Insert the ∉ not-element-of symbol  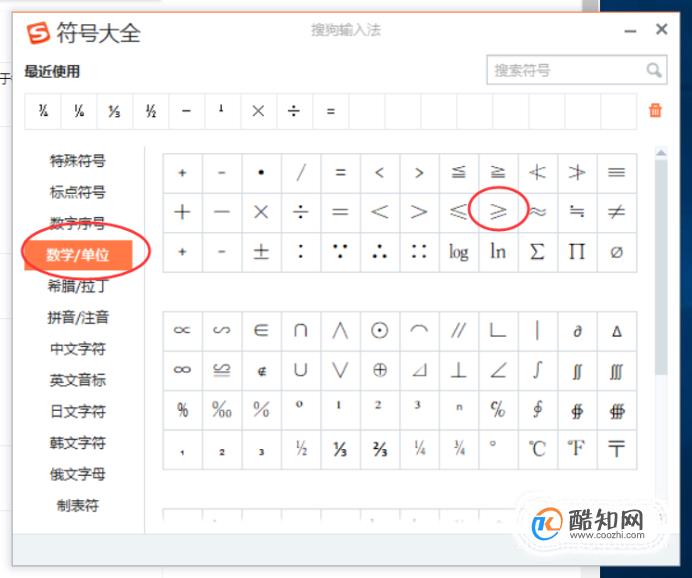261,370
